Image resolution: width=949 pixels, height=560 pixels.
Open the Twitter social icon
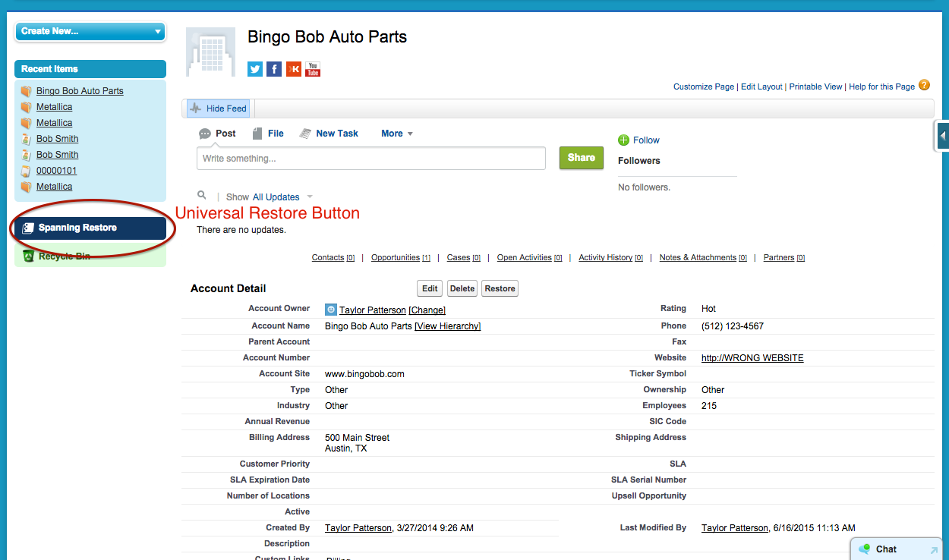pos(255,69)
